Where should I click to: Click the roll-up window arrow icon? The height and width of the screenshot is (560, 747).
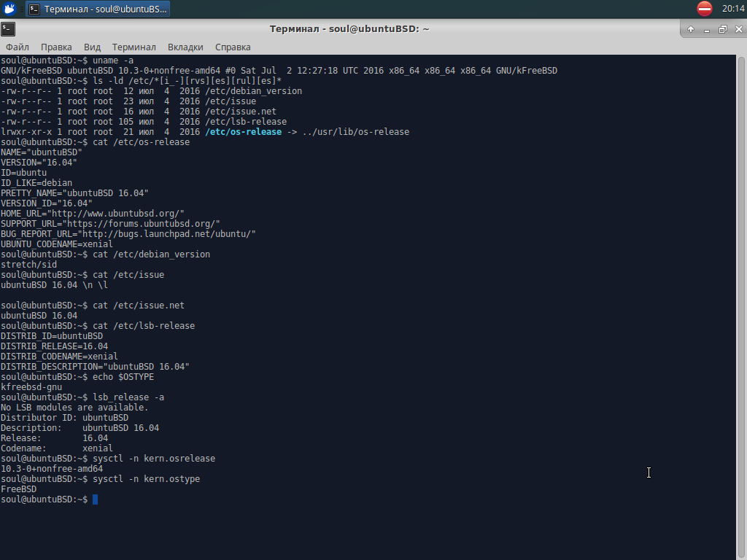(690, 29)
